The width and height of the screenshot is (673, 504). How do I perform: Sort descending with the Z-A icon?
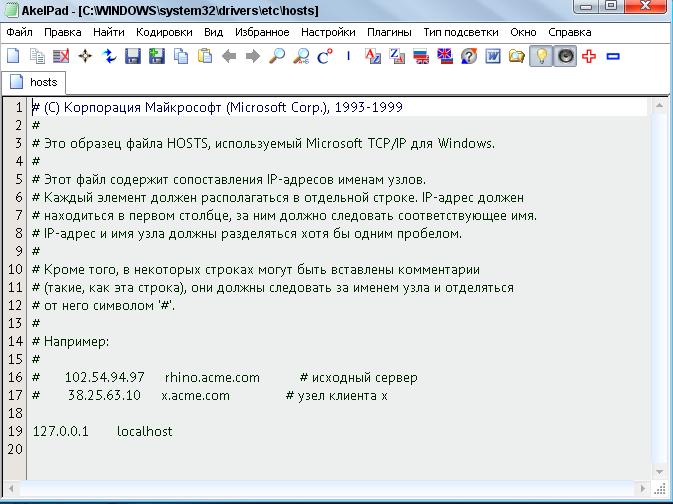pyautogui.click(x=397, y=56)
